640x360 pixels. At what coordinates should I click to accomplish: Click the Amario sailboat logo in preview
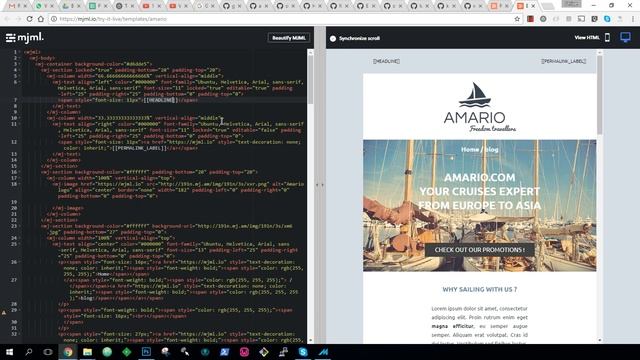click(x=480, y=107)
